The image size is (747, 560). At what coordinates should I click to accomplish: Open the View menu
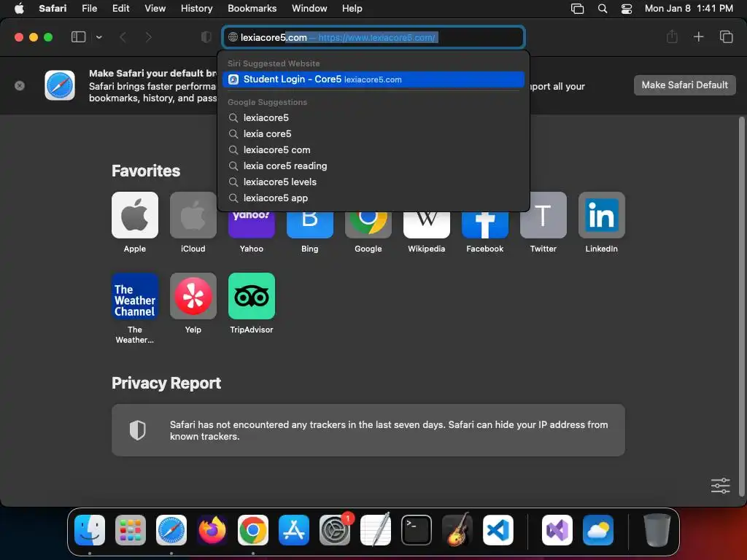tap(155, 8)
